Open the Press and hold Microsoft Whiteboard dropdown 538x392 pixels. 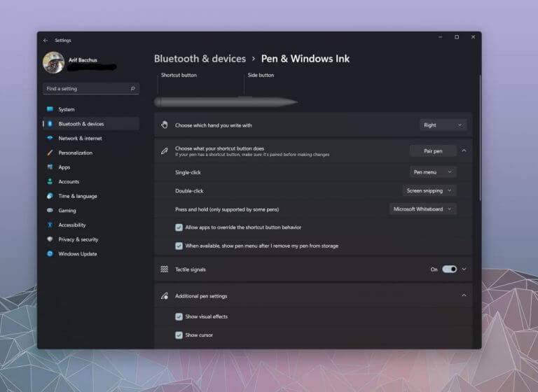coord(422,209)
